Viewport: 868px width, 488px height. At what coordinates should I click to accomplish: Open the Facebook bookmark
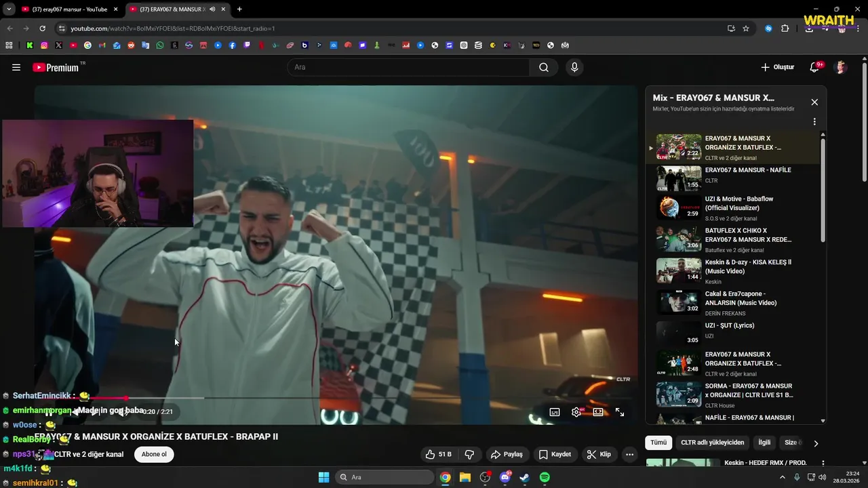pos(233,45)
